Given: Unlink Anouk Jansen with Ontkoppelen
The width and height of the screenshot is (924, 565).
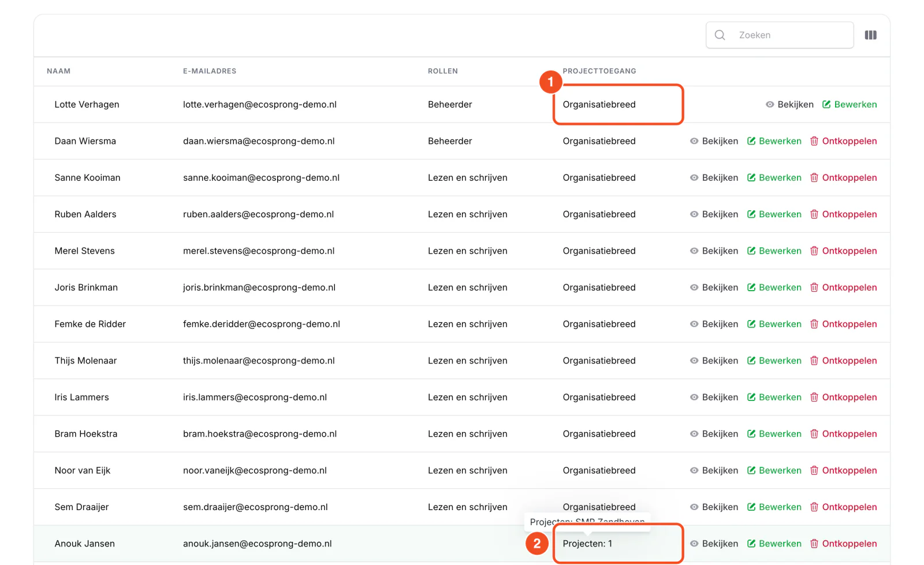Looking at the screenshot, I should pyautogui.click(x=843, y=544).
